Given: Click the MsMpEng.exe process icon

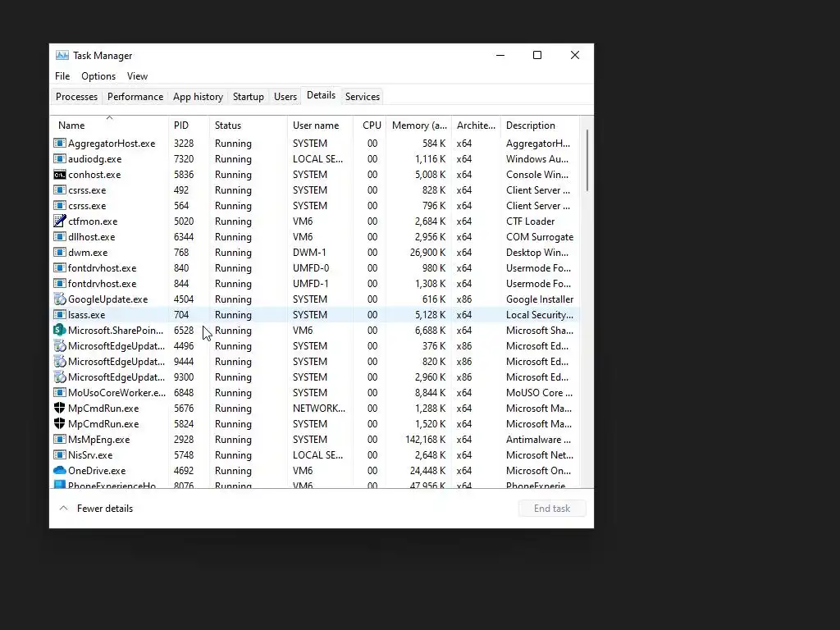Looking at the screenshot, I should point(59,439).
